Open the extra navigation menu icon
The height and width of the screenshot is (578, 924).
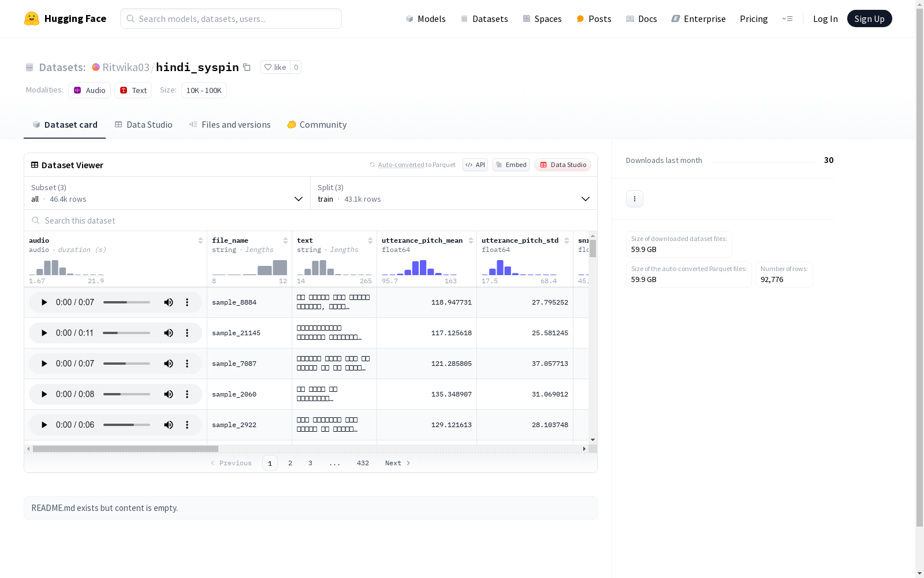pos(787,18)
